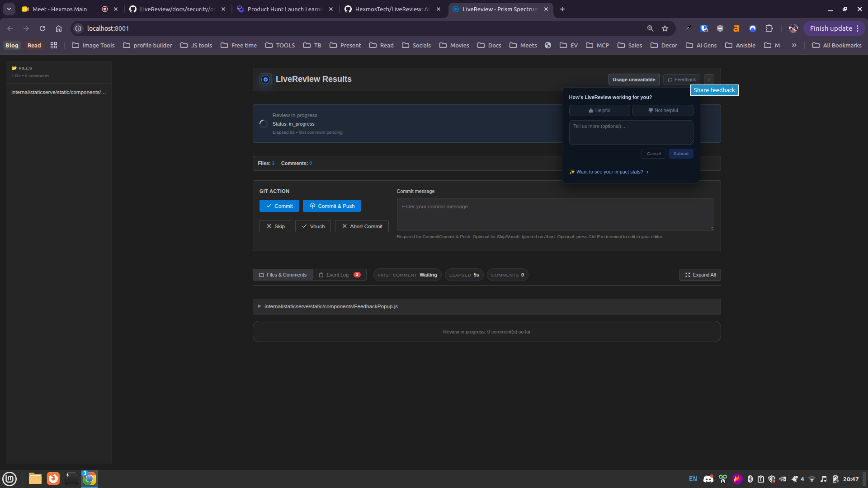The image size is (868, 488).
Task: Open the JS tools bookmark folder
Action: coord(196,45)
